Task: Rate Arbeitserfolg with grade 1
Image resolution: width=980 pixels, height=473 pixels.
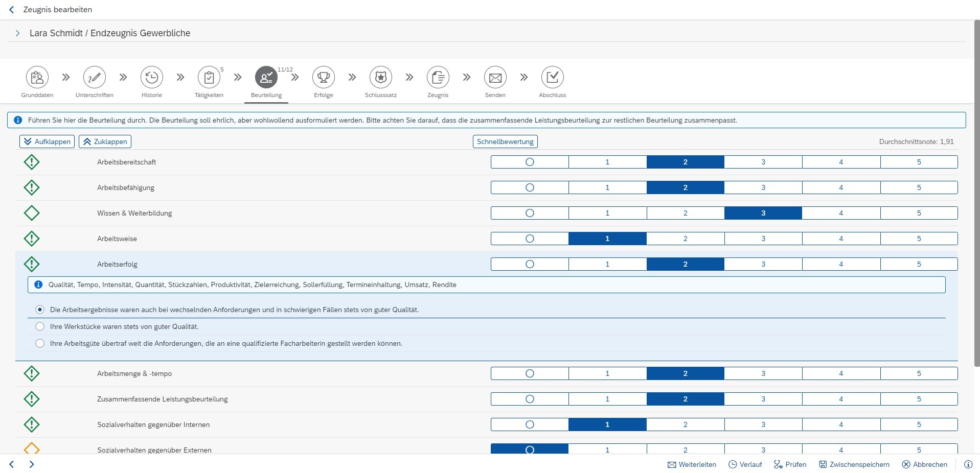Action: [607, 264]
